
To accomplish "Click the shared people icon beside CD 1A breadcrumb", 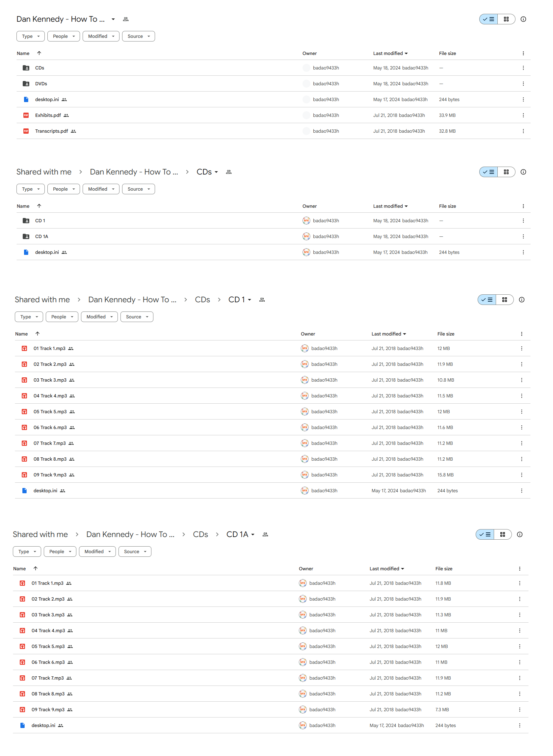I will (265, 534).
